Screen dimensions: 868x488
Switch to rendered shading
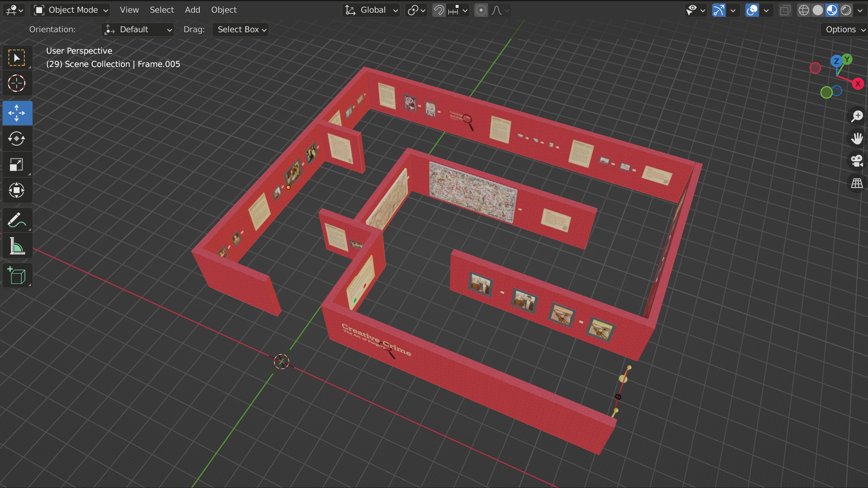click(846, 10)
